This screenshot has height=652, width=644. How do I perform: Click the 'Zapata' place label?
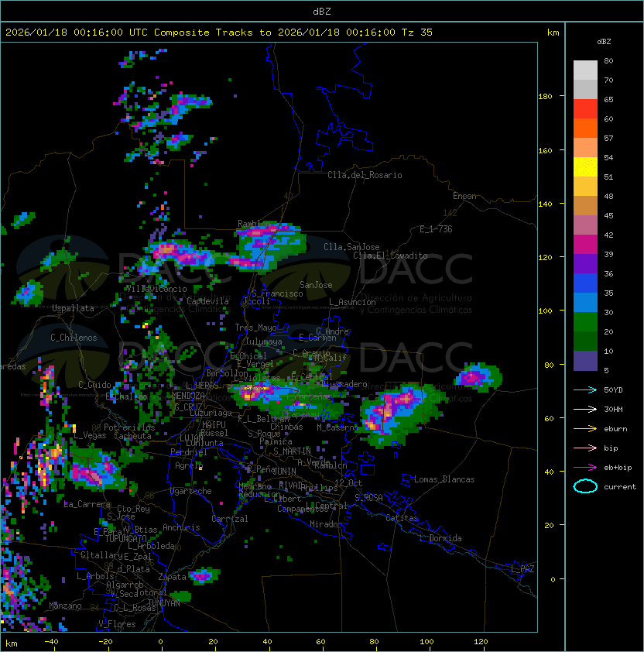pos(172,577)
